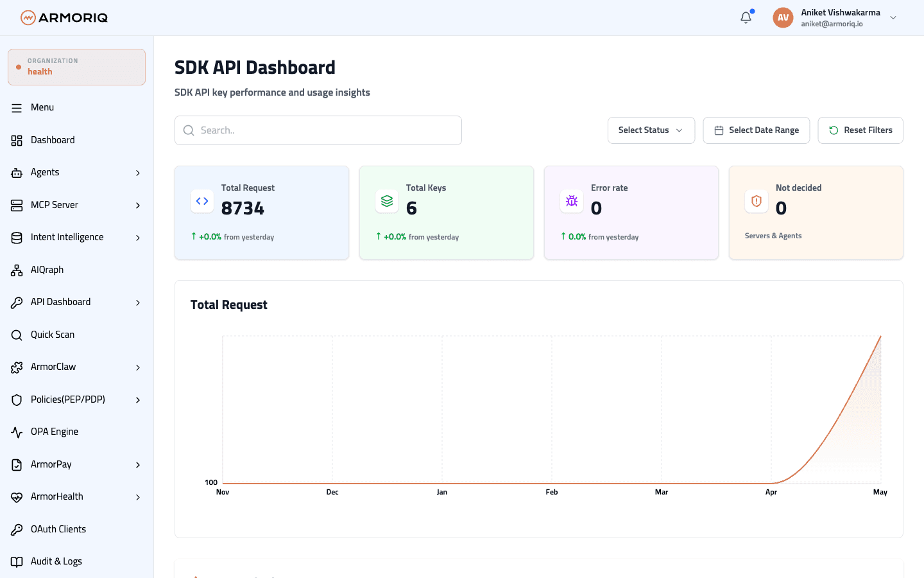Viewport: 924px width, 578px height.
Task: Click the Audit & Logs book icon
Action: pyautogui.click(x=17, y=562)
